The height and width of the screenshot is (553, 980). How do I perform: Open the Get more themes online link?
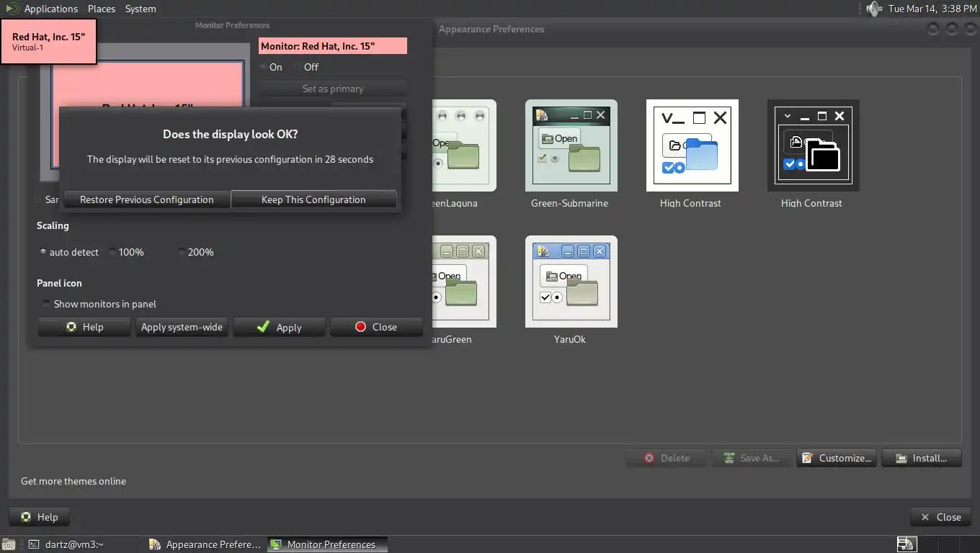coord(73,481)
